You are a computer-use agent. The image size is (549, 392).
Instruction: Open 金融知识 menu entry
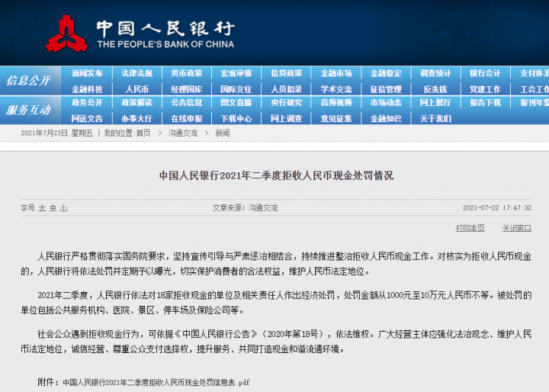[386, 119]
